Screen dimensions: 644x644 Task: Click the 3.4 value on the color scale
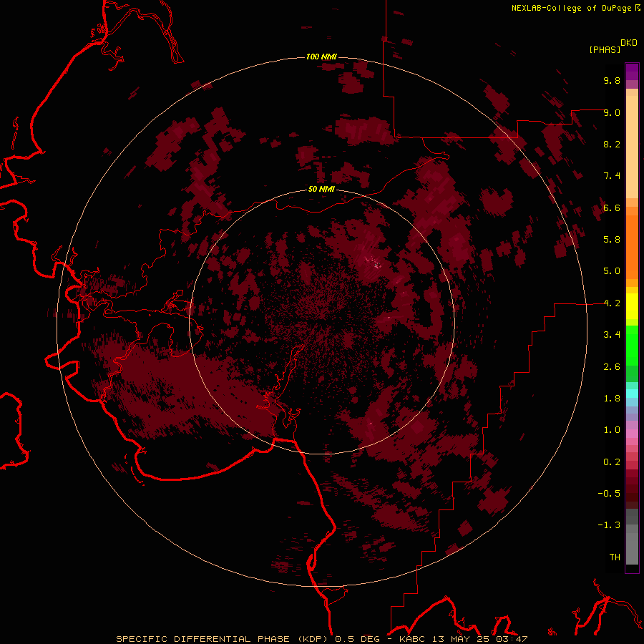(612, 335)
